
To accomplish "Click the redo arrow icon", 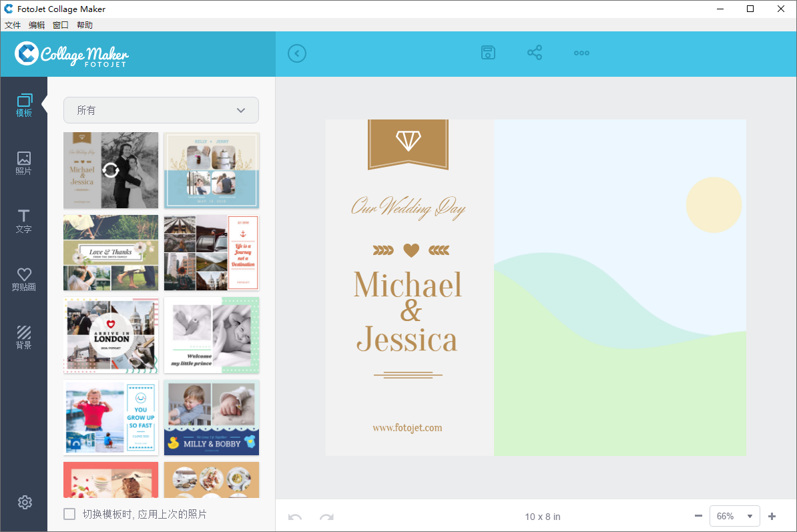I will [x=326, y=517].
